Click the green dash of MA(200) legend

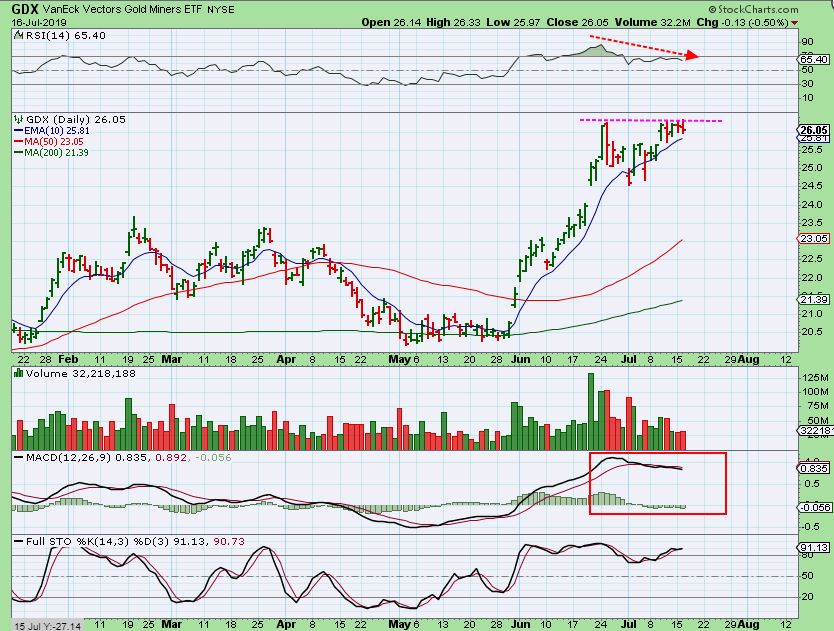(19, 153)
